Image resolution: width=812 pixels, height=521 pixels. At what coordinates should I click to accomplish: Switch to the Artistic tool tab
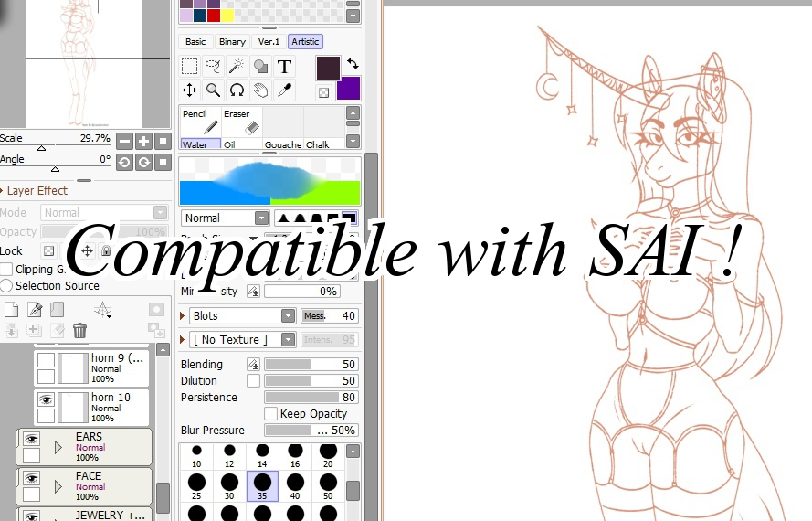tap(305, 41)
